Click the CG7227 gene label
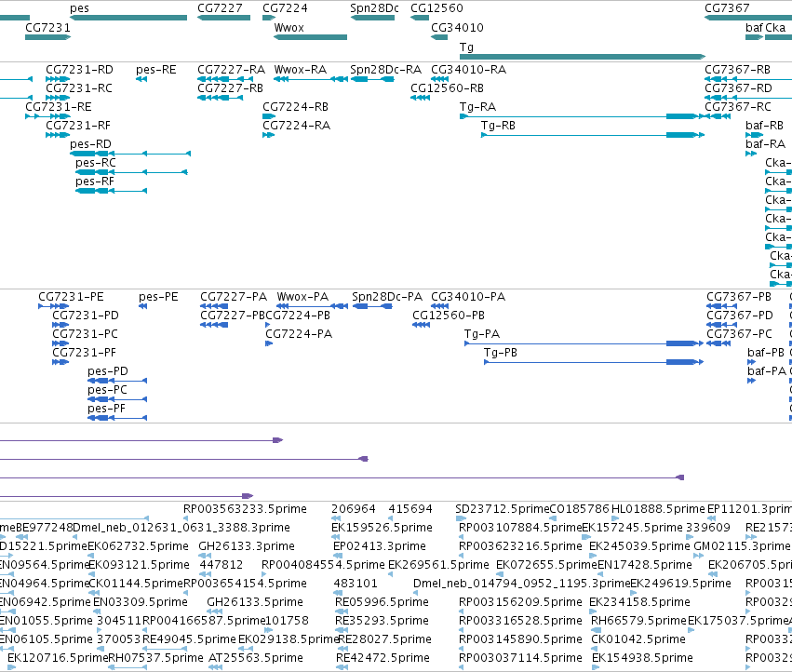The height and width of the screenshot is (672, 792). coord(220,8)
